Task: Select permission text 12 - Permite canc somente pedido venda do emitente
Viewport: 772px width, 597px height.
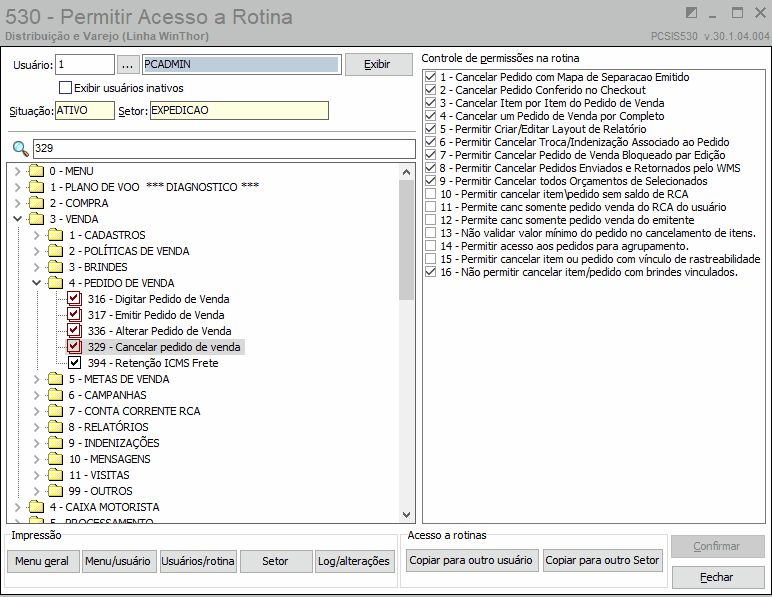Action: click(567, 220)
